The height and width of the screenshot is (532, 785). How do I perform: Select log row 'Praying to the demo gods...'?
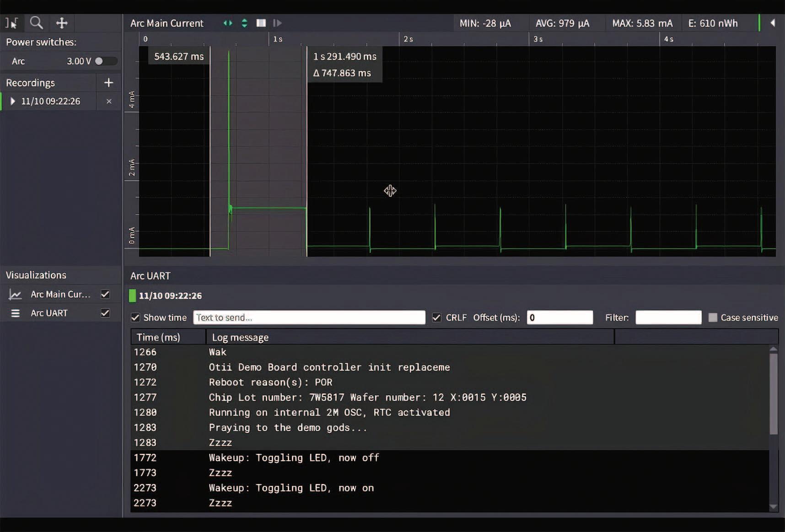(x=288, y=428)
